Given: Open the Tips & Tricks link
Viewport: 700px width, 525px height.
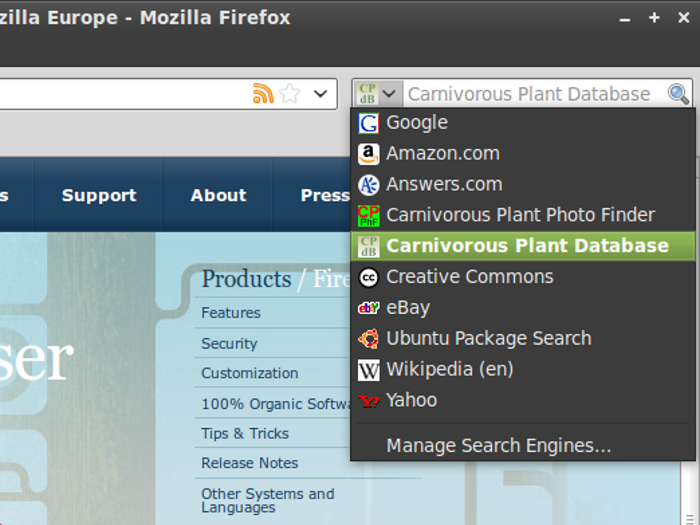Looking at the screenshot, I should [245, 433].
